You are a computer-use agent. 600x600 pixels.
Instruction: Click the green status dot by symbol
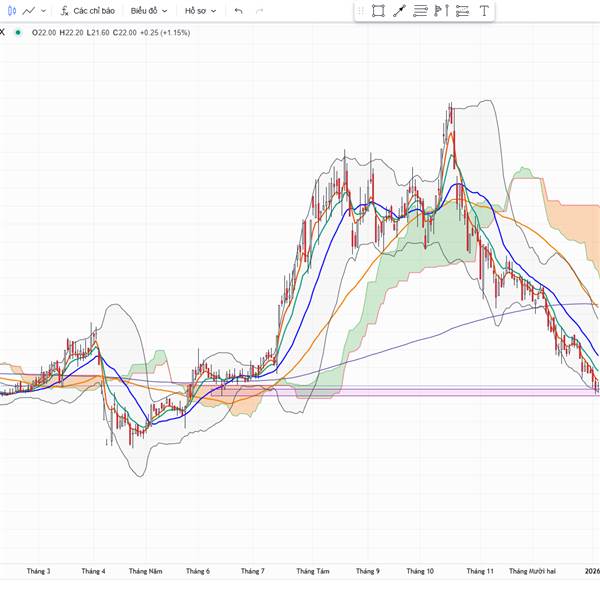[18, 33]
